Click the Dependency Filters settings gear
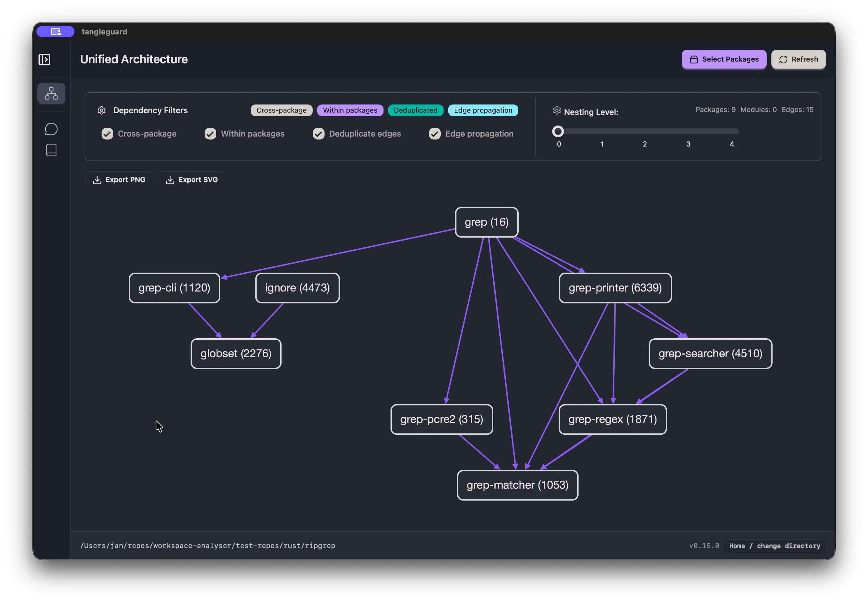This screenshot has height=603, width=868. [x=101, y=110]
